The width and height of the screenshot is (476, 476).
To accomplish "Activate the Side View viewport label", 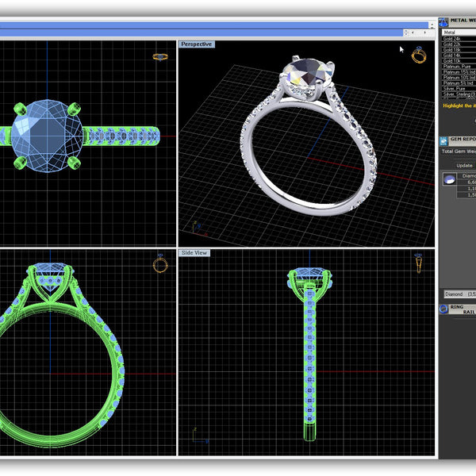I will click(194, 253).
